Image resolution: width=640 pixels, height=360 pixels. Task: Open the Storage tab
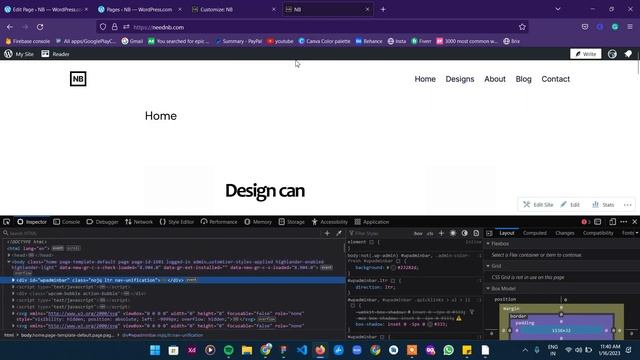291,222
